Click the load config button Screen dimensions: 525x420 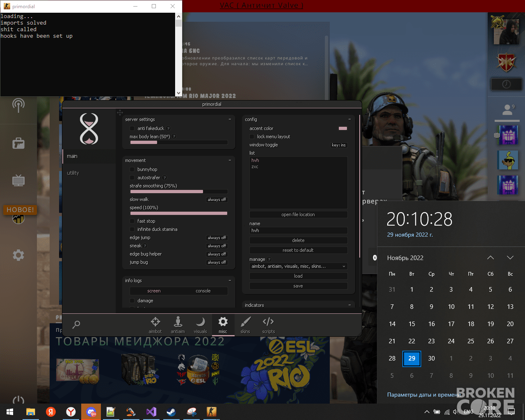[298, 276]
